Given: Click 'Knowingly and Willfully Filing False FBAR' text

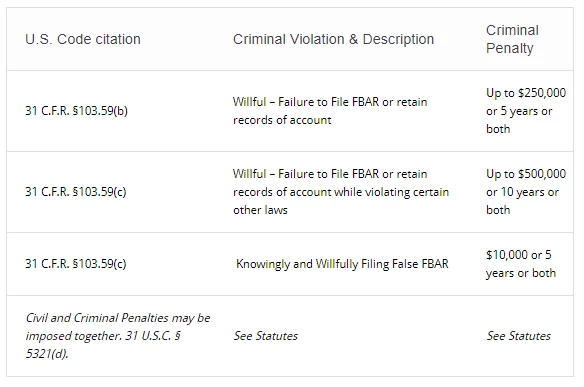Looking at the screenshot, I should [342, 264].
